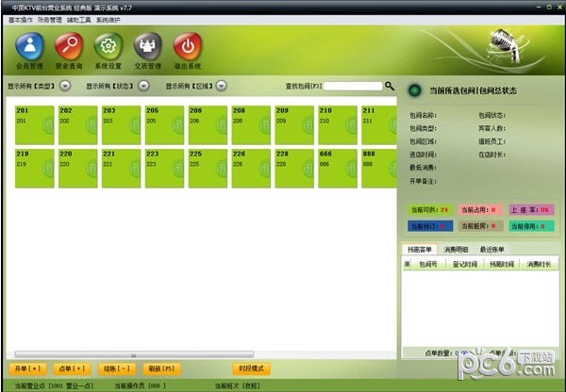Switch to the 最近账单 tab

point(492,249)
